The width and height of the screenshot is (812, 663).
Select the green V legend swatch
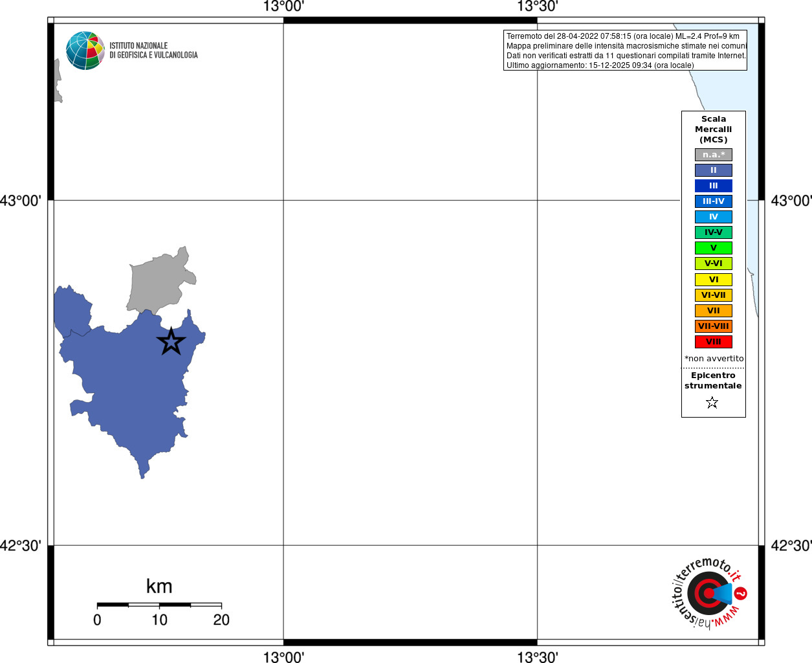(x=714, y=248)
